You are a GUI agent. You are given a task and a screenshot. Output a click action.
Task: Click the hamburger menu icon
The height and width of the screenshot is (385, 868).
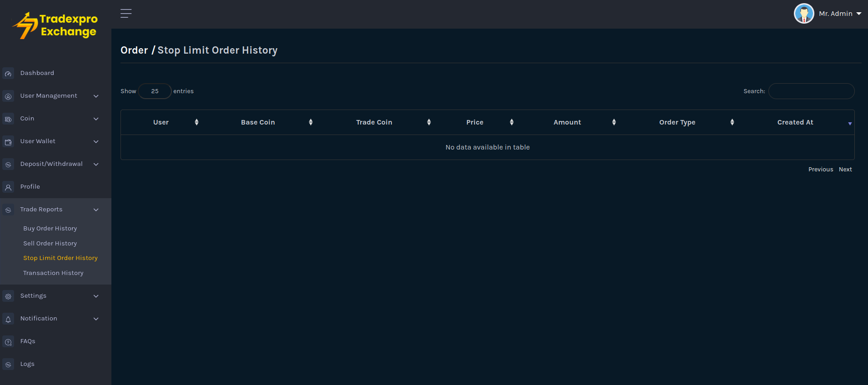click(x=126, y=14)
